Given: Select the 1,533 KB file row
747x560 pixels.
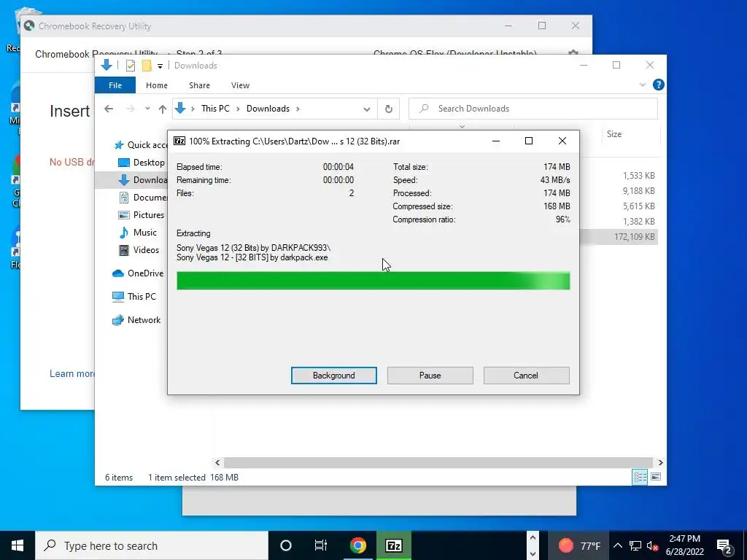Looking at the screenshot, I should [x=619, y=176].
